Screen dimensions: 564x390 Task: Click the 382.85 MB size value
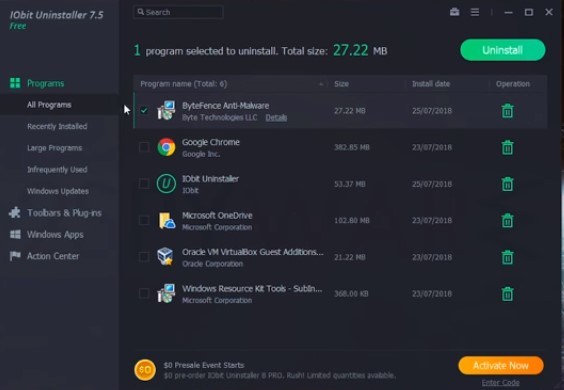pyautogui.click(x=352, y=148)
